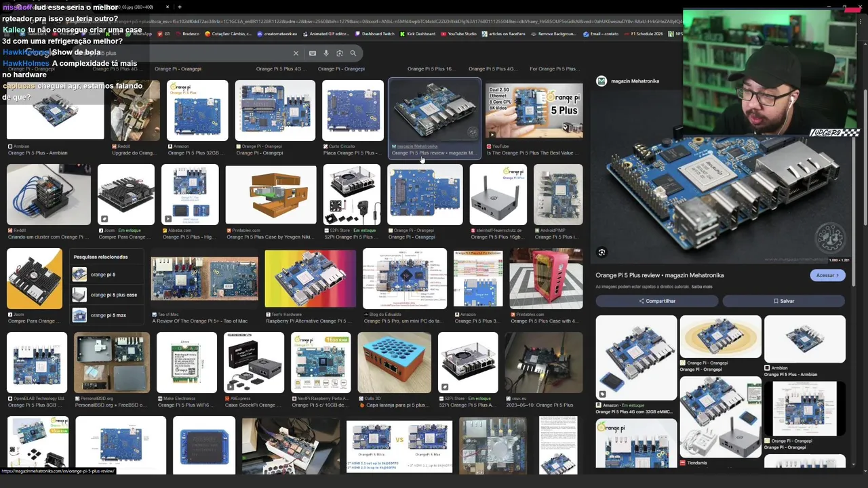
Task: Share the image with Compartilhar
Action: click(x=656, y=301)
